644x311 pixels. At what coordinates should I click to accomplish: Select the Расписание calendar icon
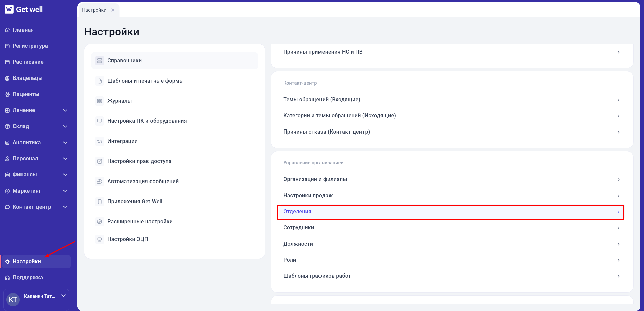[x=7, y=62]
